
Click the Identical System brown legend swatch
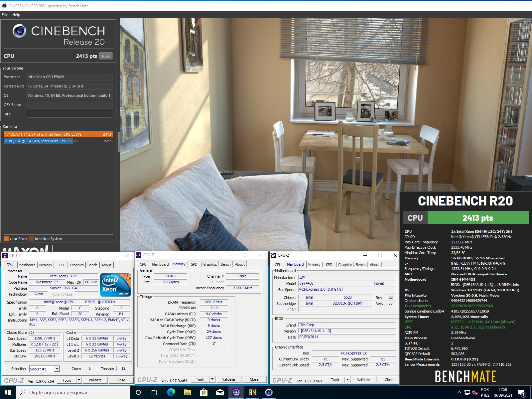[x=31, y=238]
